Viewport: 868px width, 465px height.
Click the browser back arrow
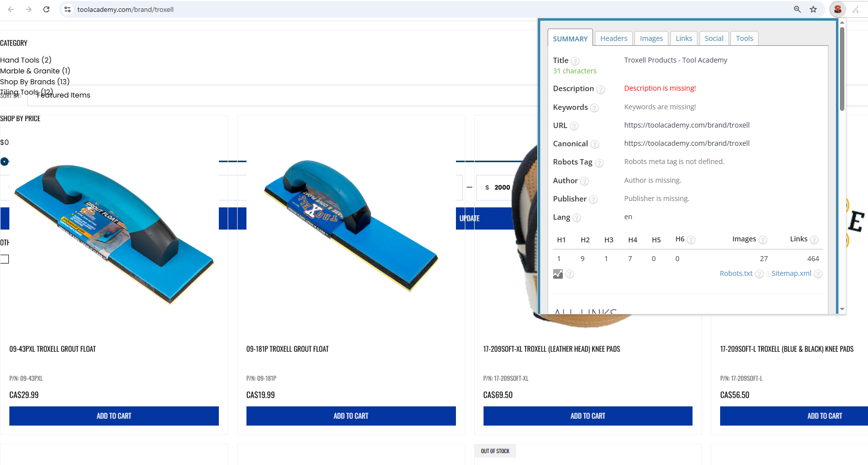(x=11, y=9)
